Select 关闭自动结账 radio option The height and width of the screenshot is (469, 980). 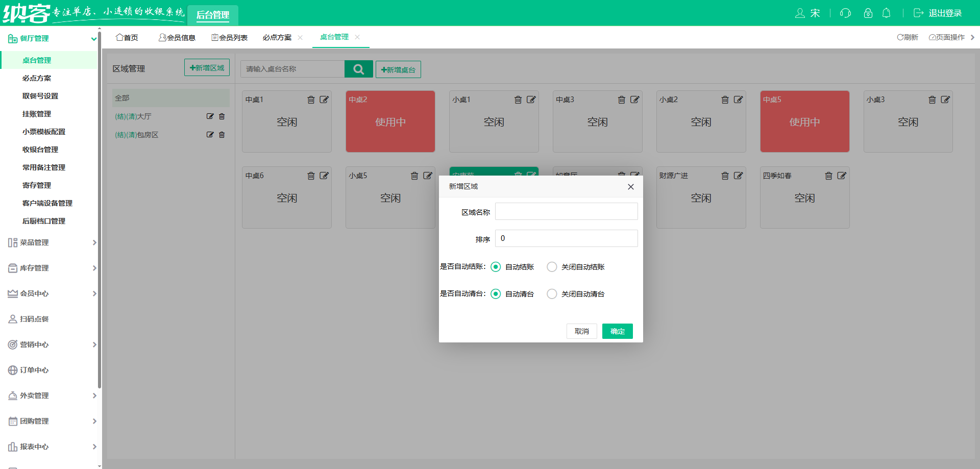tap(552, 267)
